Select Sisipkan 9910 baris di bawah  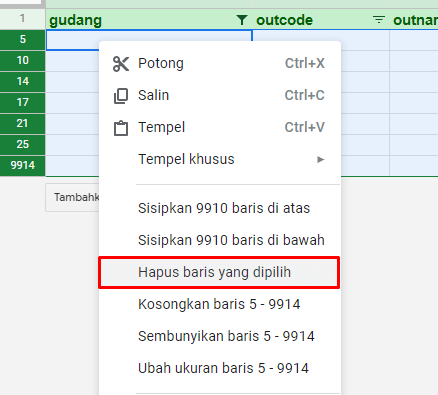tap(220, 240)
